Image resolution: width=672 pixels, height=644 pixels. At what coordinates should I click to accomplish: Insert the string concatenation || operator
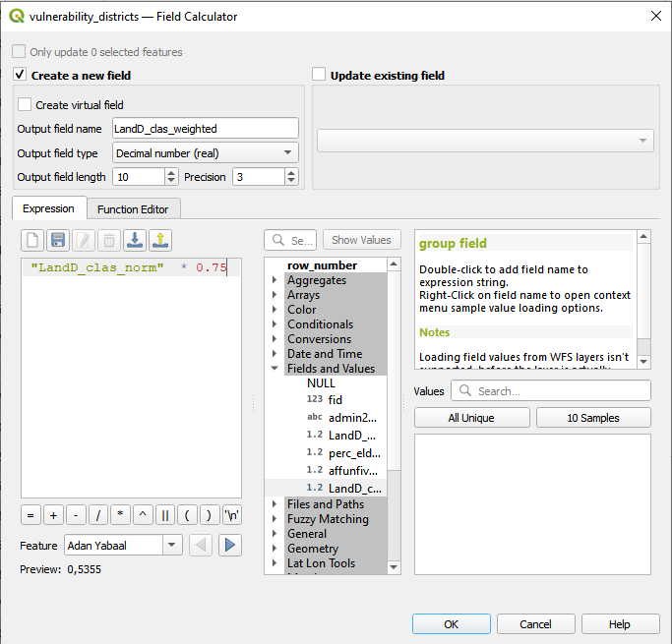(165, 514)
